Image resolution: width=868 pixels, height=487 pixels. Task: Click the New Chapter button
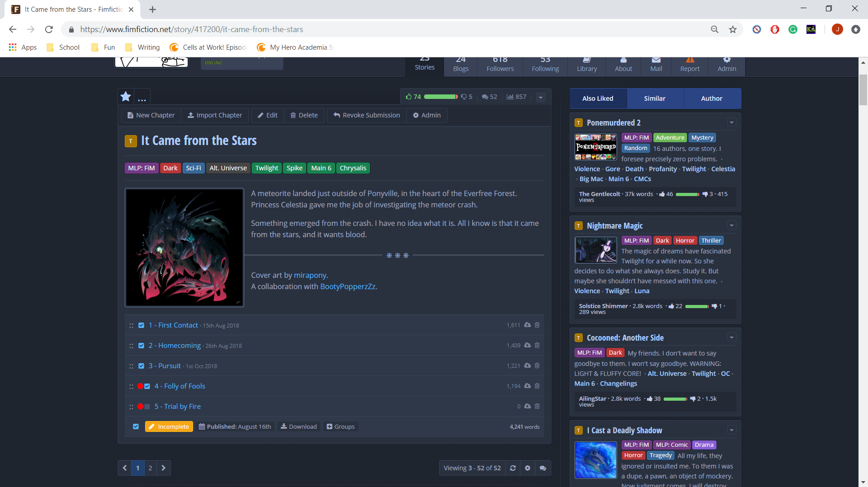[x=151, y=115]
